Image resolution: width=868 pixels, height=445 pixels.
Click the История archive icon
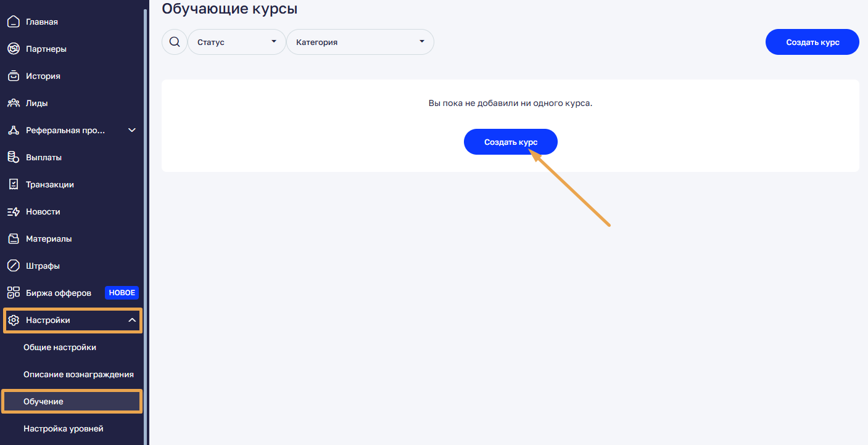(14, 76)
